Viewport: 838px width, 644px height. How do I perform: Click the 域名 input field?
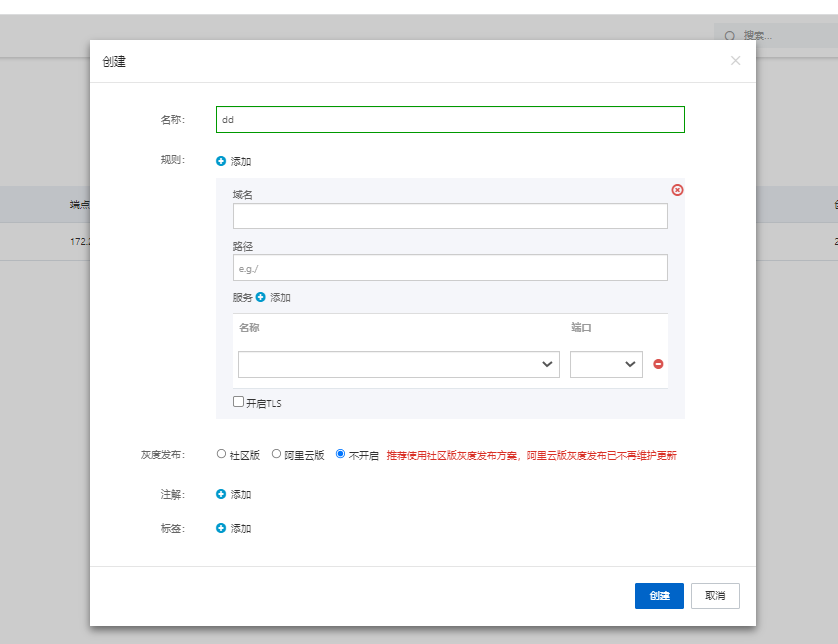click(x=450, y=216)
